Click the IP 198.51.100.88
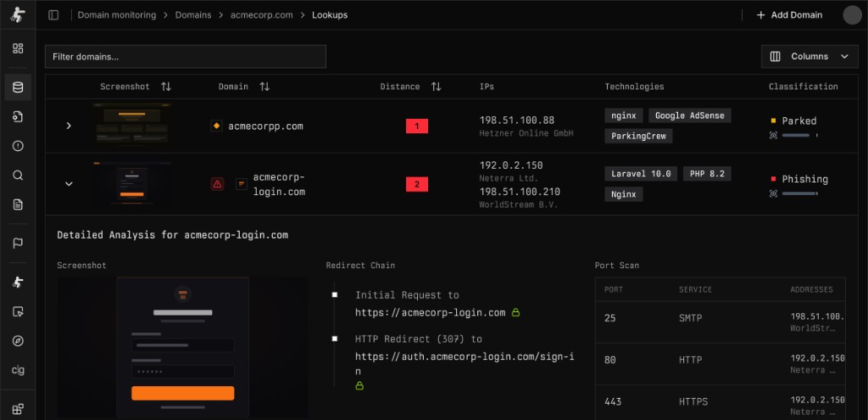This screenshot has height=420, width=868. [517, 120]
